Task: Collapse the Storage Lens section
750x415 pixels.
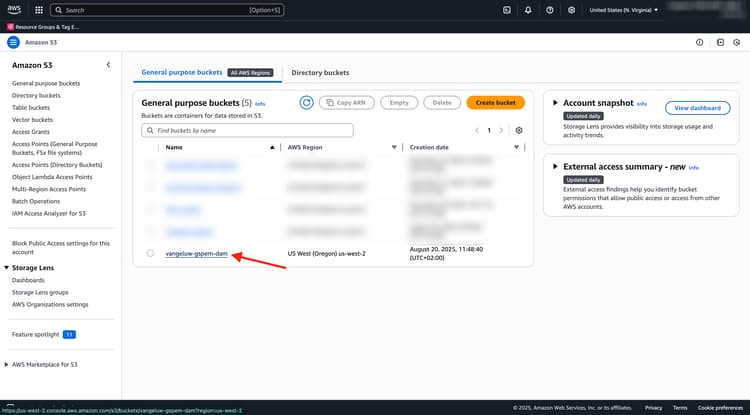Action: [6, 268]
